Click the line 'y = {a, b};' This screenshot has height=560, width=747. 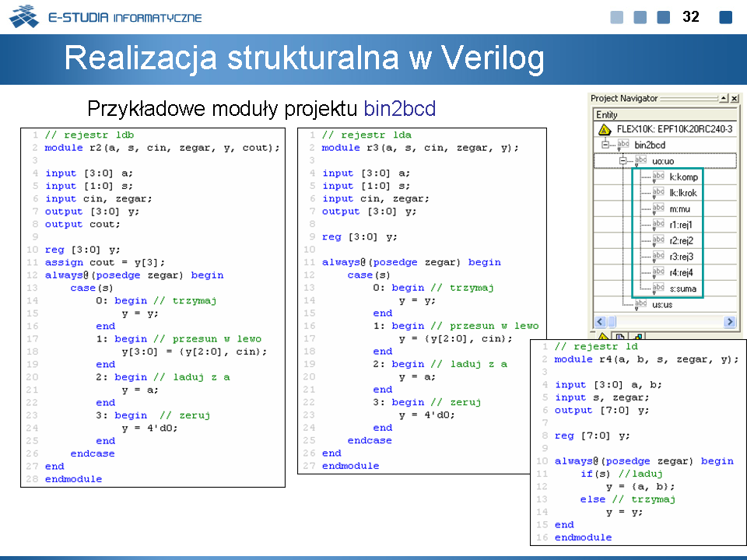click(640, 486)
